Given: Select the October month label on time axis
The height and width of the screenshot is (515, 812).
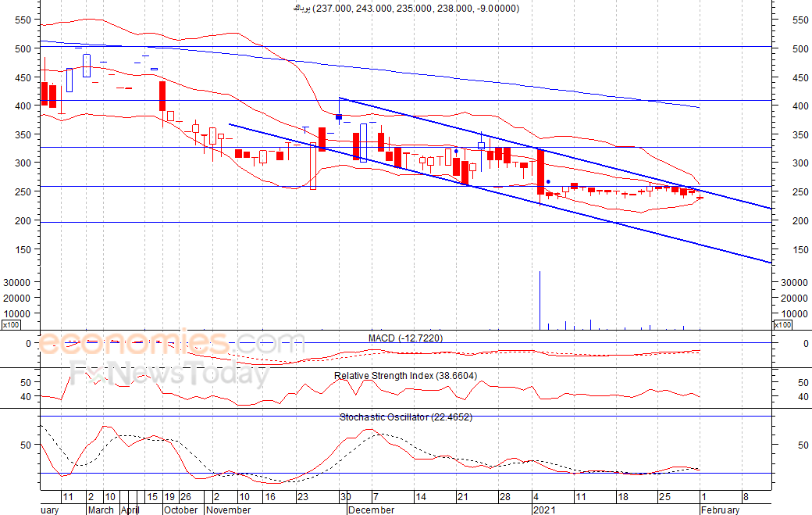Looking at the screenshot, I should tap(180, 510).
